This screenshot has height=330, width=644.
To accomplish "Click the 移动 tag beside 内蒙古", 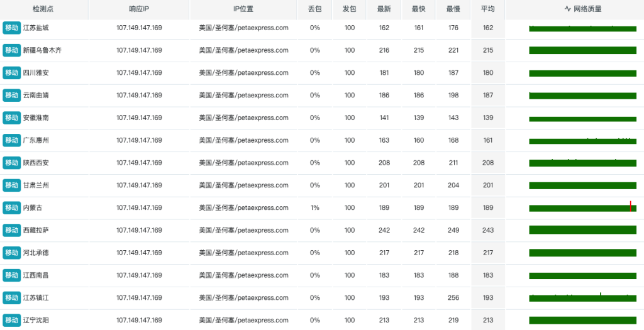I will 11,207.
